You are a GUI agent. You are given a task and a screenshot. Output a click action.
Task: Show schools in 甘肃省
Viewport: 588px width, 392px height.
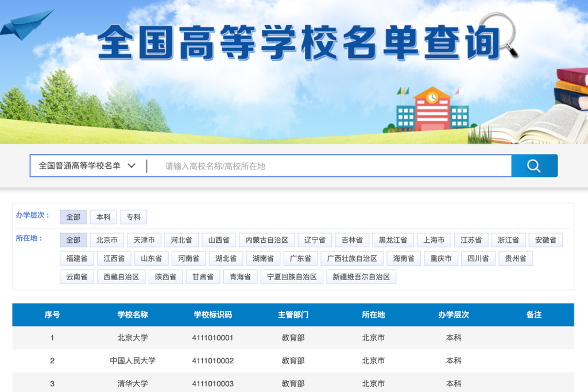click(203, 277)
